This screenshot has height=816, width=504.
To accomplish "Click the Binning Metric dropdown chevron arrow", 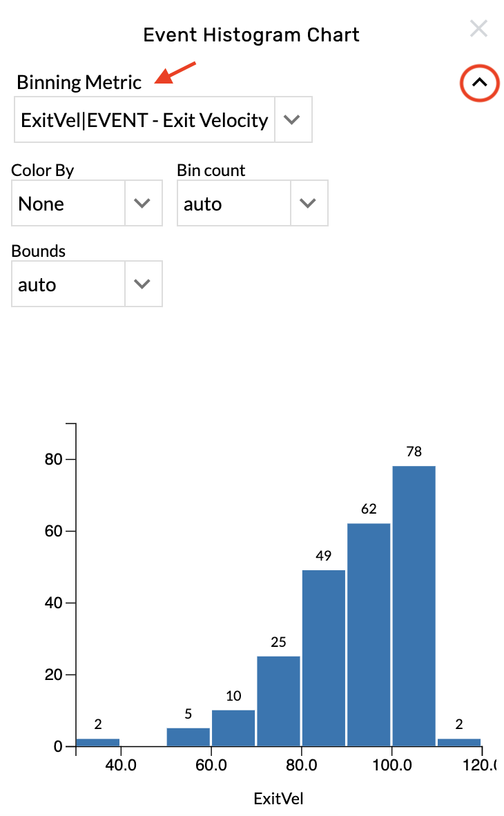I will click(293, 119).
